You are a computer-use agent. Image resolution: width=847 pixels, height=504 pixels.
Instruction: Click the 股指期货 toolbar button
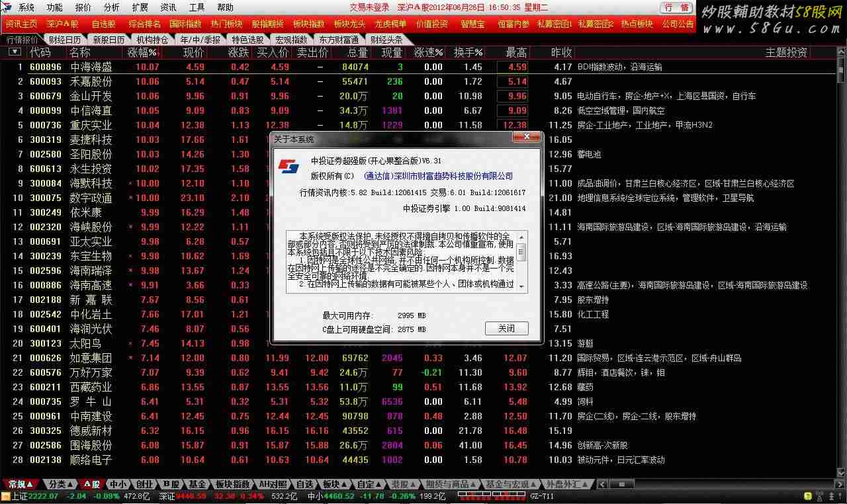[268, 24]
